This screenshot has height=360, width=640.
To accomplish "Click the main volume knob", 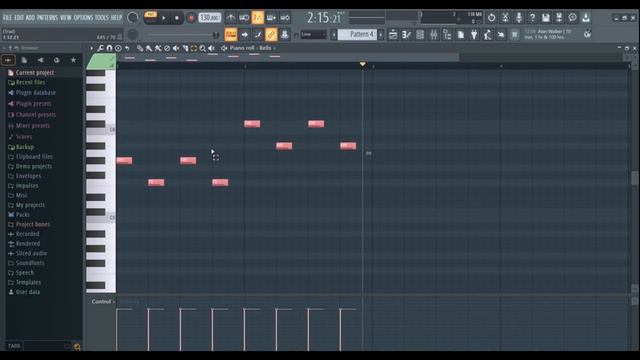I will pos(132,18).
